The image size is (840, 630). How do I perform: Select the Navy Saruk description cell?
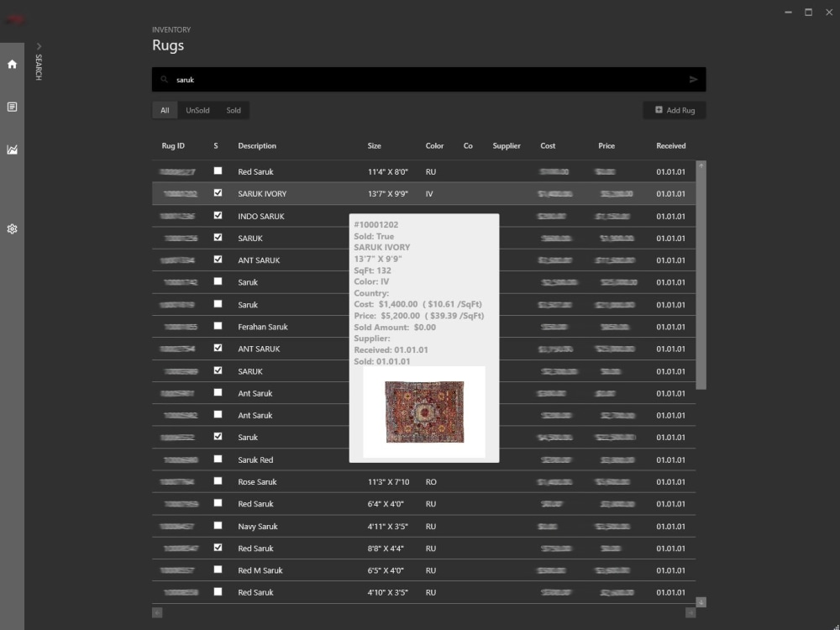click(258, 527)
